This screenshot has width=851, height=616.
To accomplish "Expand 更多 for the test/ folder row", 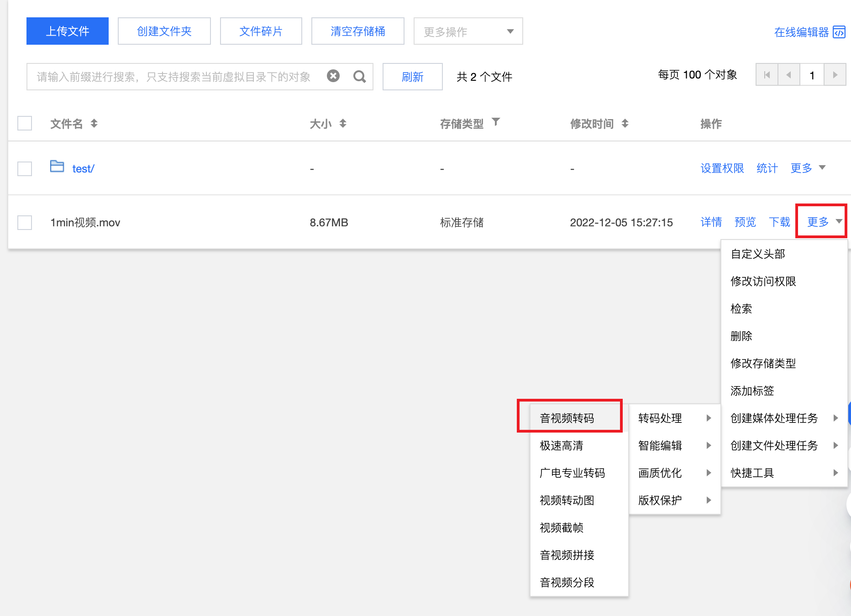I will (808, 168).
